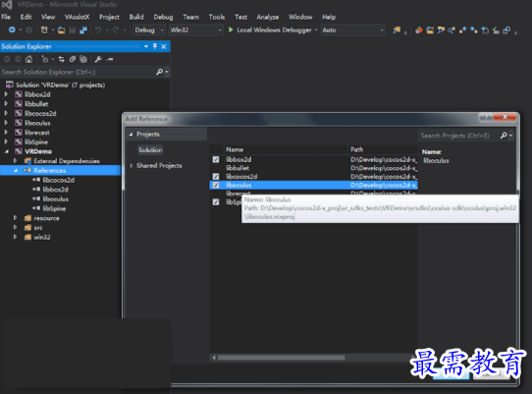532x394 pixels.
Task: Click the find-in-files folder icon after Auto
Action: click(x=397, y=30)
